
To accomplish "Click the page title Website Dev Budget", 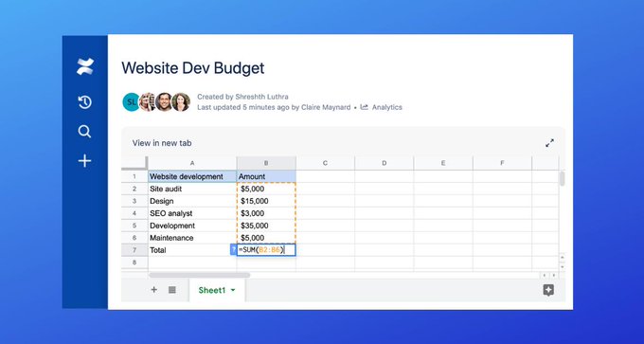I will coord(193,68).
